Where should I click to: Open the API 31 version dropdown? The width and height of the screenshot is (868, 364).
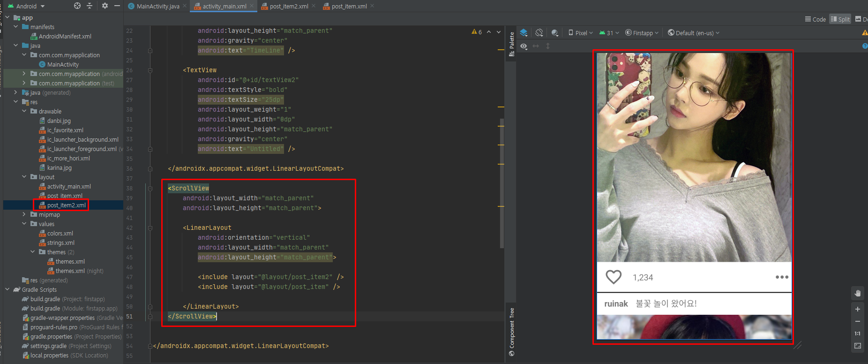click(x=609, y=33)
